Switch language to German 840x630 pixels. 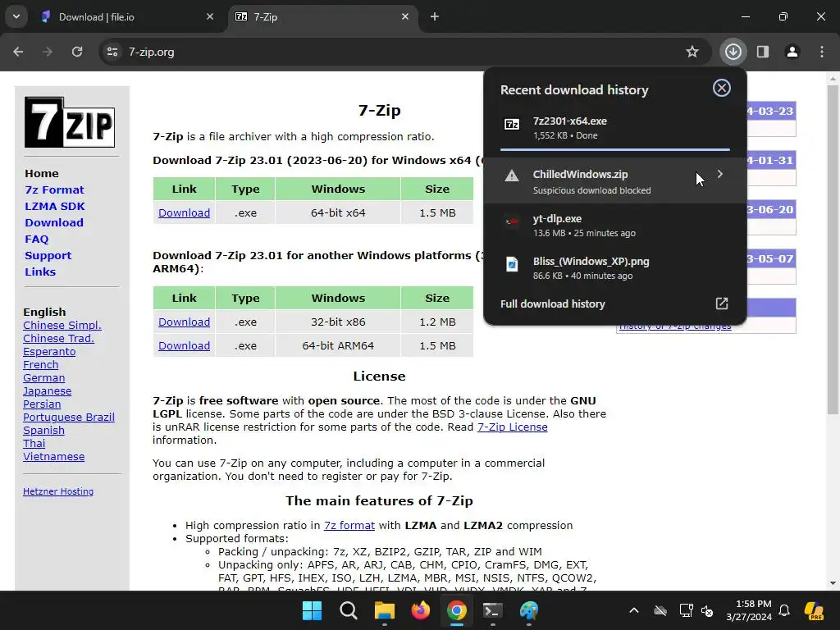(x=44, y=377)
